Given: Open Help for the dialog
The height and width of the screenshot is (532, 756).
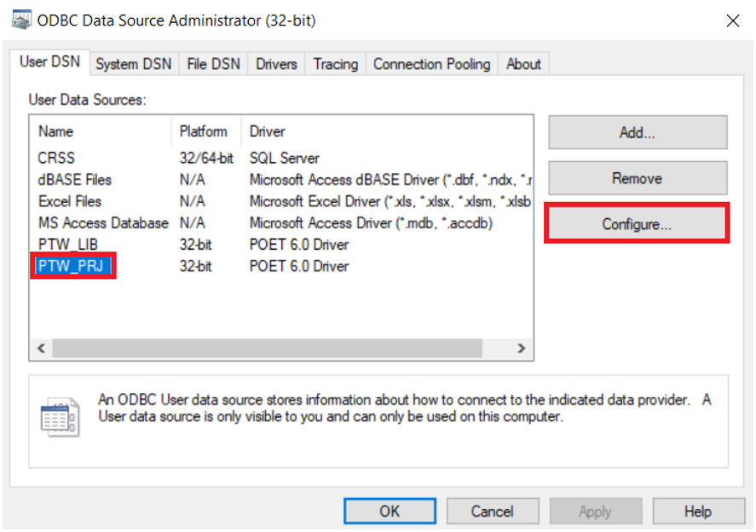Looking at the screenshot, I should pos(697,512).
